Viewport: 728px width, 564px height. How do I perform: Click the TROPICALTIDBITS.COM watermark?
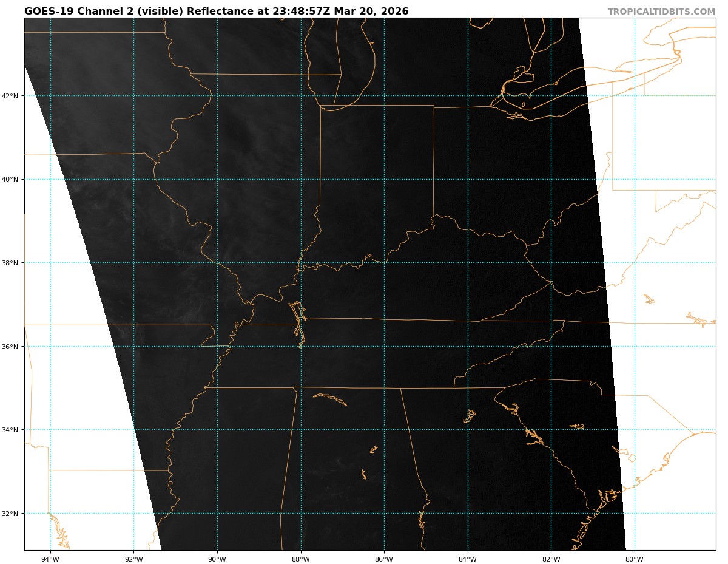(x=661, y=12)
